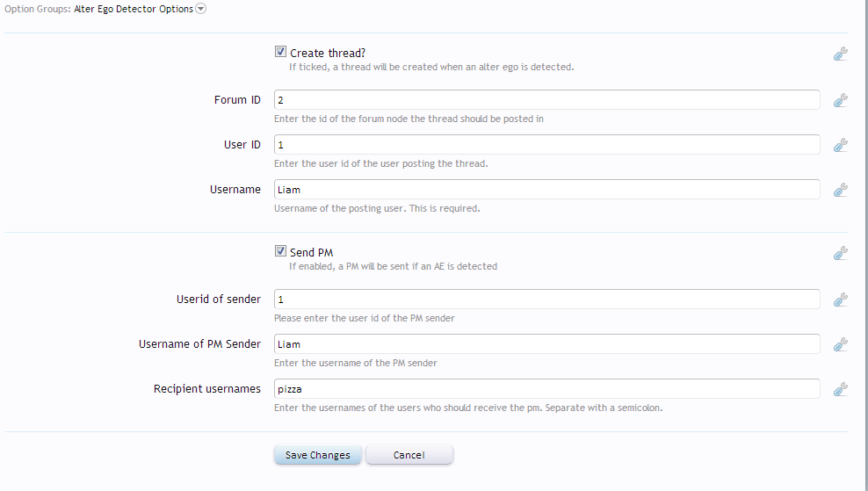Click the edit wrench icon beside Forum ID
The height and width of the screenshot is (491, 868).
click(840, 100)
